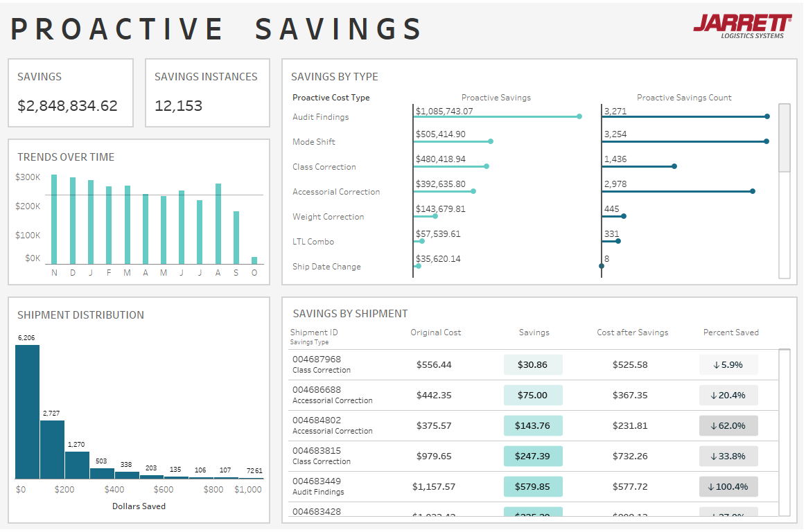This screenshot has width=806, height=532.
Task: Click the 331 LTL Combo count value
Action: tap(612, 234)
